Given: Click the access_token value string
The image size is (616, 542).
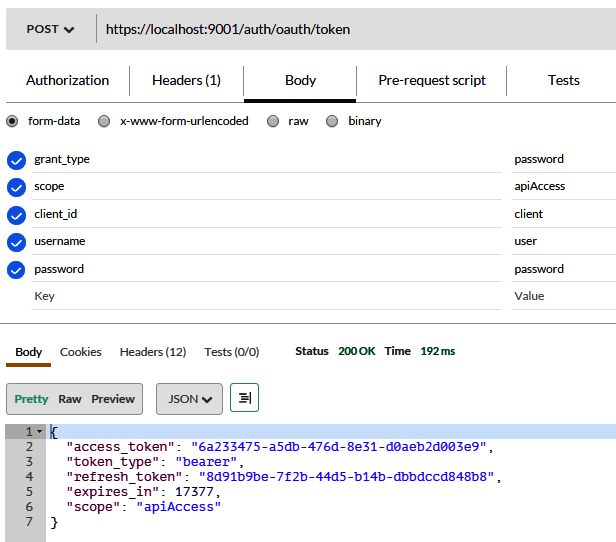Looking at the screenshot, I should tap(339, 447).
